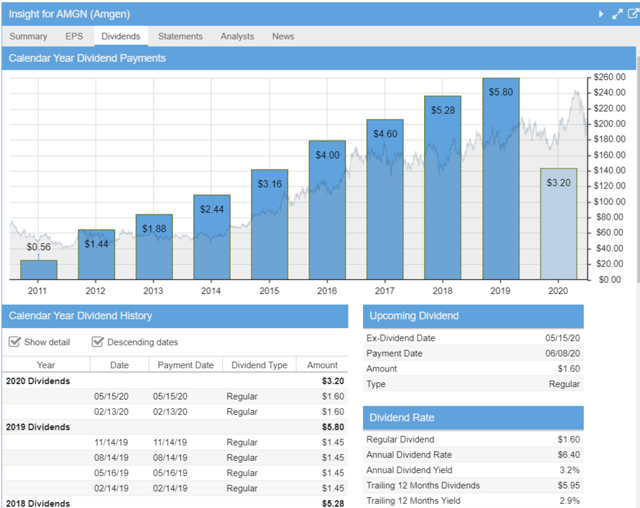Select the Dividends tab
The width and height of the screenshot is (640, 508).
click(x=121, y=36)
